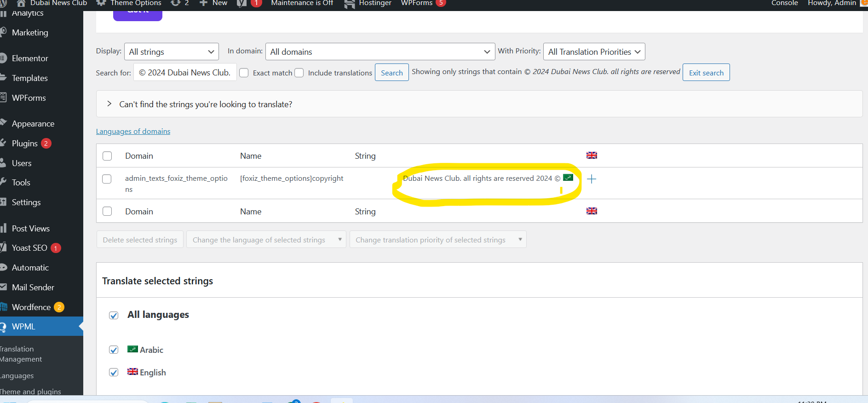
Task: Open Appearance sidebar icon
Action: pyautogui.click(x=3, y=123)
